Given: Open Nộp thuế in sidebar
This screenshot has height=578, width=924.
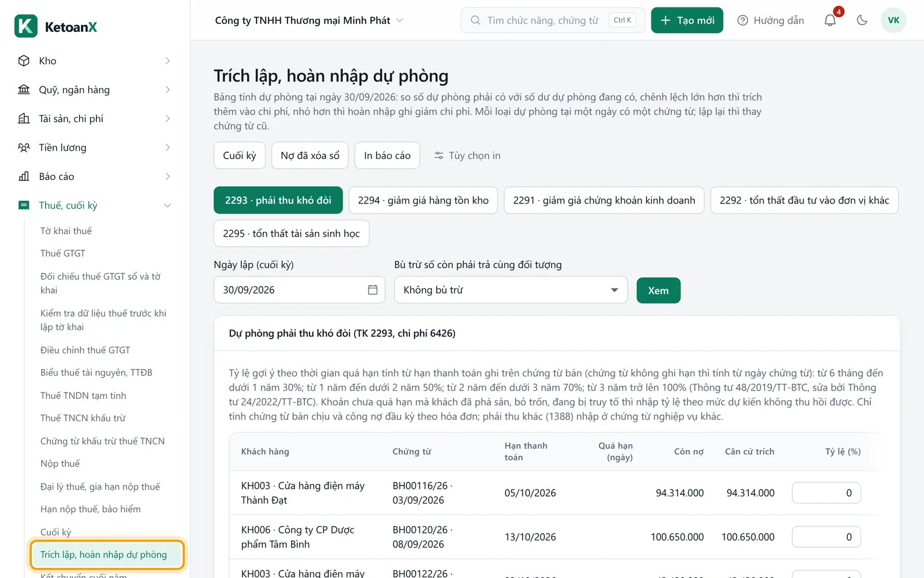Looking at the screenshot, I should pyautogui.click(x=60, y=464).
